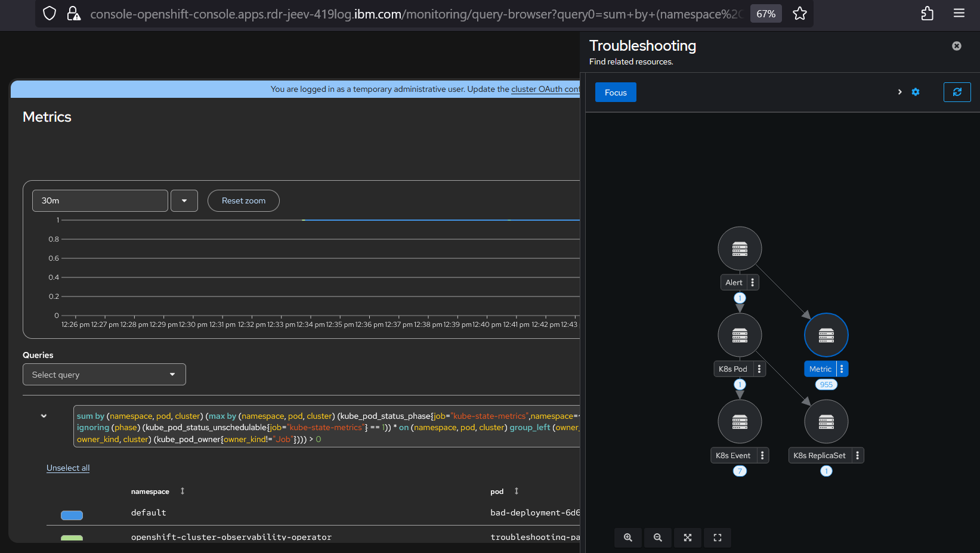Image resolution: width=980 pixels, height=553 pixels.
Task: Expand the chevron beside the settings gear
Action: pyautogui.click(x=899, y=92)
